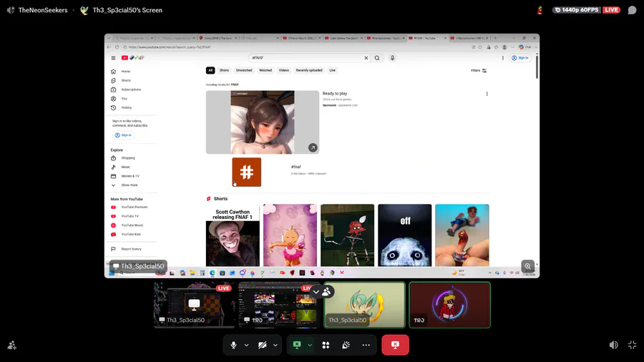The width and height of the screenshot is (644, 362).
Task: Open the Ready to play ad thumbnail
Action: (x=263, y=122)
